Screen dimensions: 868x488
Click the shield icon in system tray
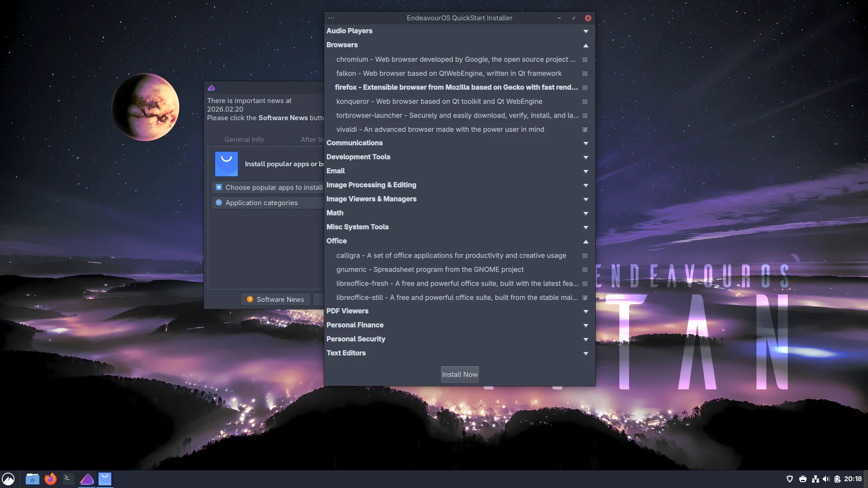coord(790,479)
